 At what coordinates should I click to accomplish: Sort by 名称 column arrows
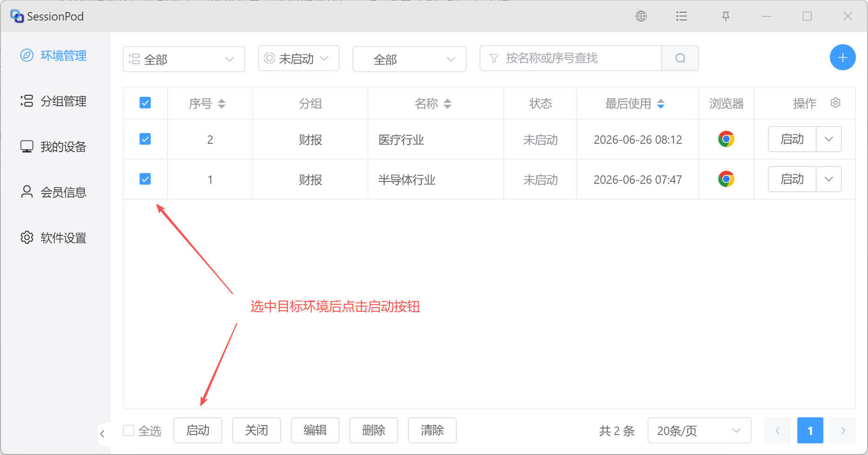[447, 103]
